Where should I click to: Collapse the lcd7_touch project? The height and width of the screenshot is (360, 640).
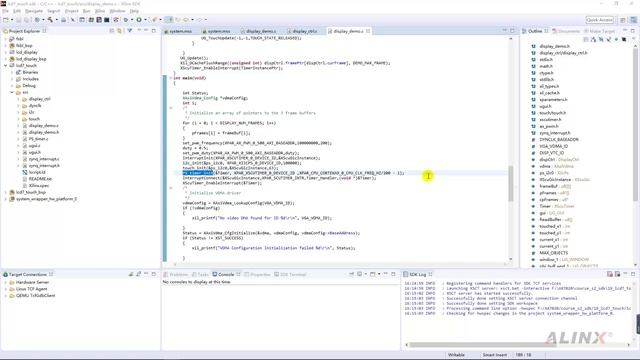pos(6,65)
